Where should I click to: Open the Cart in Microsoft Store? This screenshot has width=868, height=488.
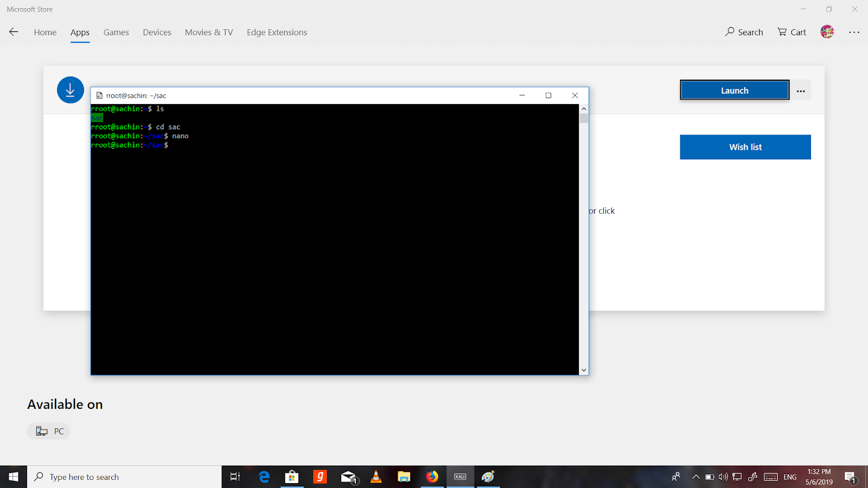pos(791,32)
